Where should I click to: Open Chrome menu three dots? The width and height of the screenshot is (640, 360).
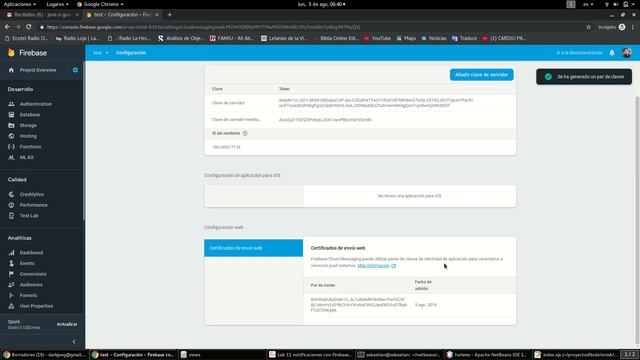coord(633,27)
